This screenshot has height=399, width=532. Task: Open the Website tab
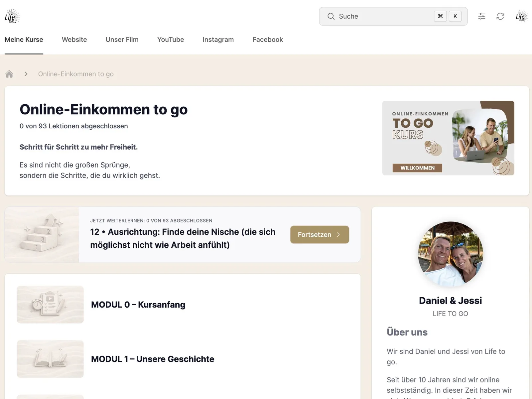point(74,40)
